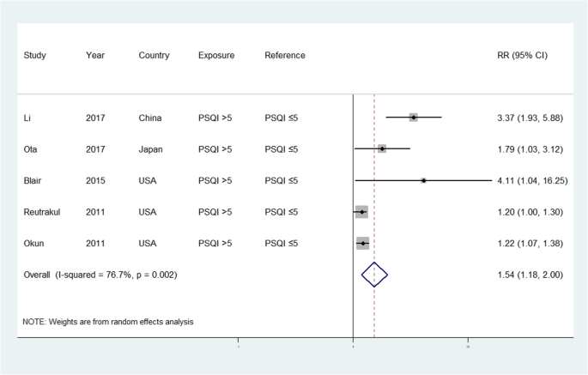The width and height of the screenshot is (588, 375).
Task: Click the Reutrakul study gray weight box
Action: point(361,212)
